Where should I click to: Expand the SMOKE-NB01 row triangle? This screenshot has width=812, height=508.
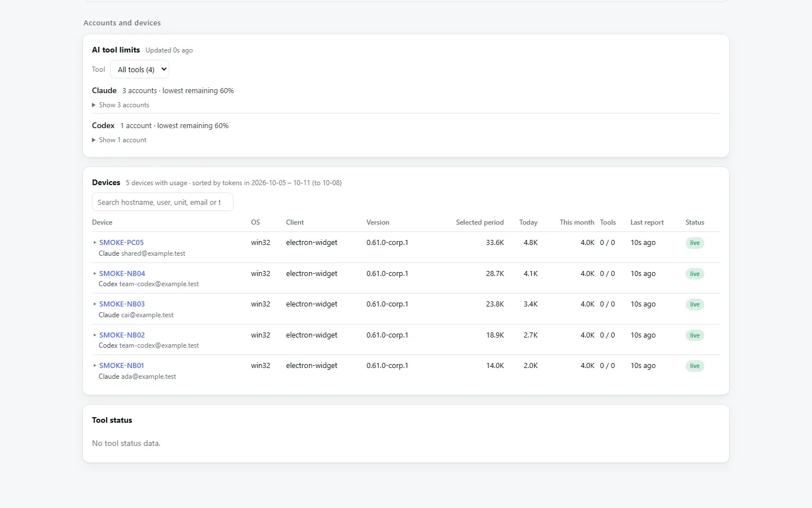(95, 365)
